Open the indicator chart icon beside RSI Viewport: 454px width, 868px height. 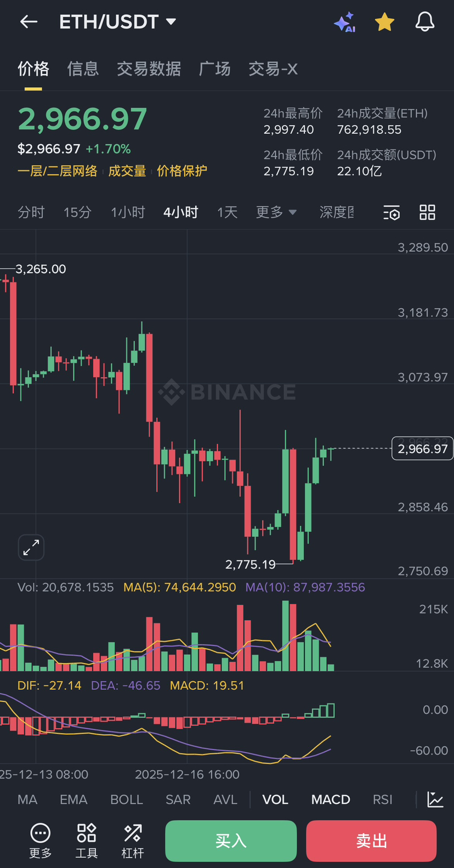(435, 799)
